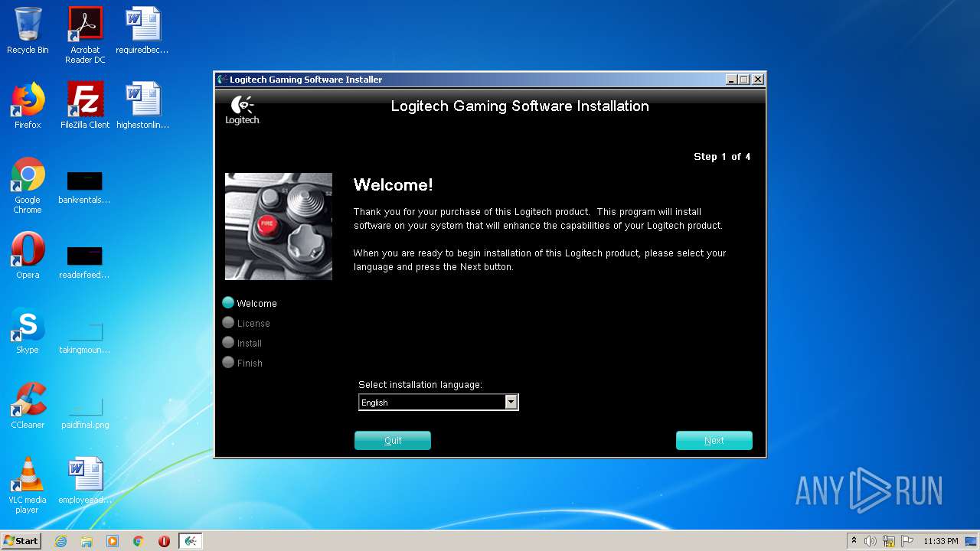This screenshot has width=980, height=551.
Task: Select the Finish step indicator
Action: (x=242, y=363)
